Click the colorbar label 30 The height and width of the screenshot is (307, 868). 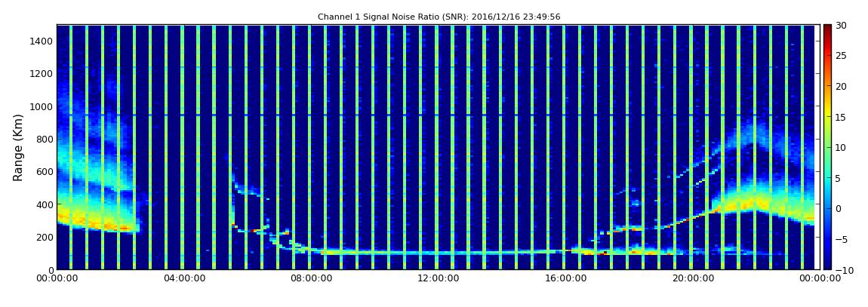841,26
